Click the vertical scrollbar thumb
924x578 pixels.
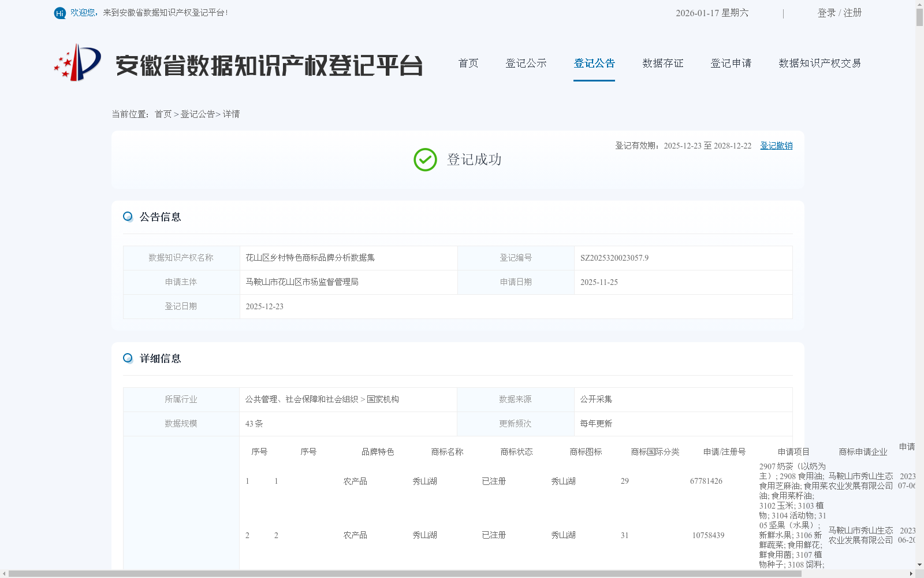(x=919, y=17)
